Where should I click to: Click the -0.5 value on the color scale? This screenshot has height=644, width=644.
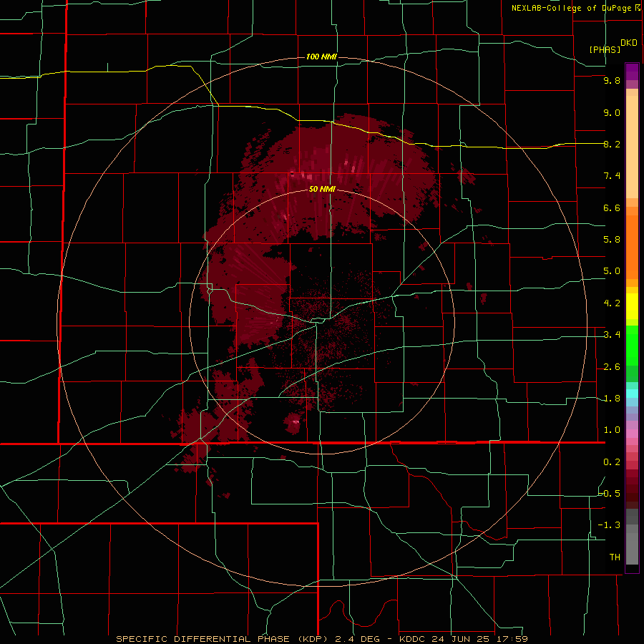[609, 493]
